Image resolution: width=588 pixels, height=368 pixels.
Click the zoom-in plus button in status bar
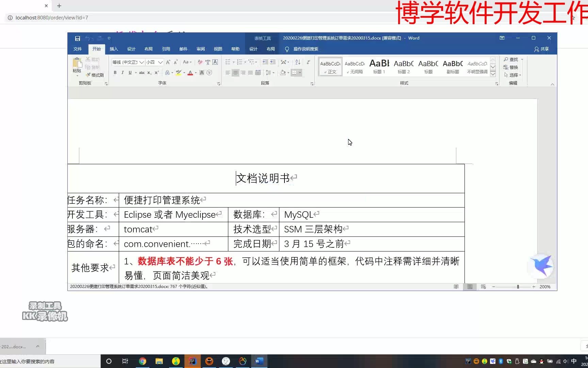tap(534, 287)
